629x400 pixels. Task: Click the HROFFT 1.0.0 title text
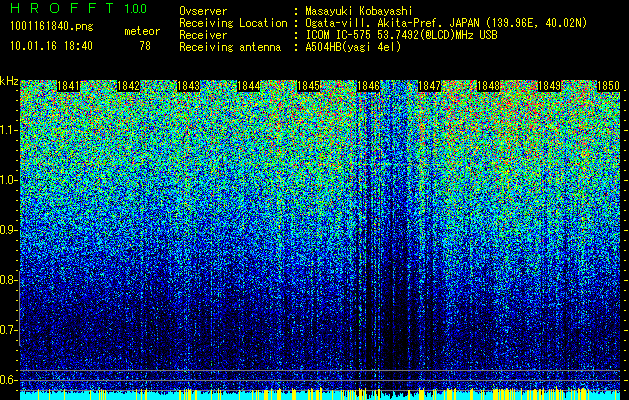pos(79,8)
